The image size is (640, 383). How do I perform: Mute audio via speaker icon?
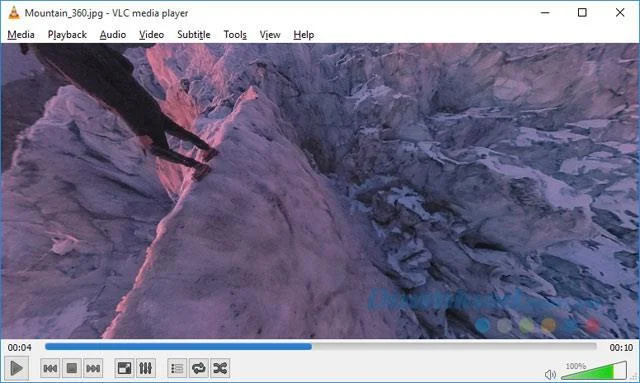coord(550,374)
